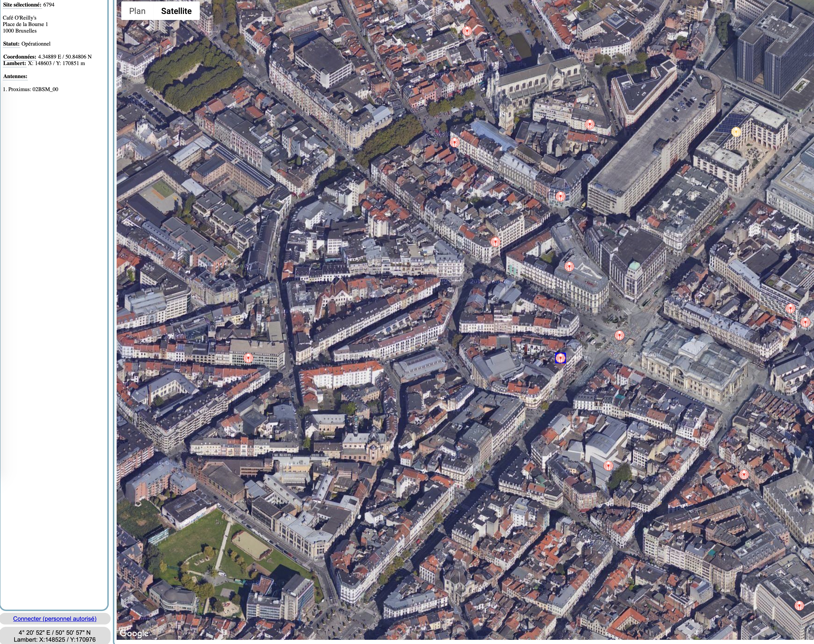Click lower marker of the pair at right map edge
This screenshot has height=644, width=814.
805,322
